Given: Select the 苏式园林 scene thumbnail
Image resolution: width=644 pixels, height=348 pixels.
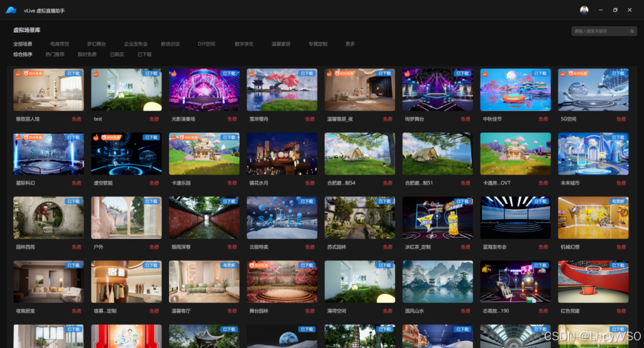Looking at the screenshot, I should click(360, 218).
